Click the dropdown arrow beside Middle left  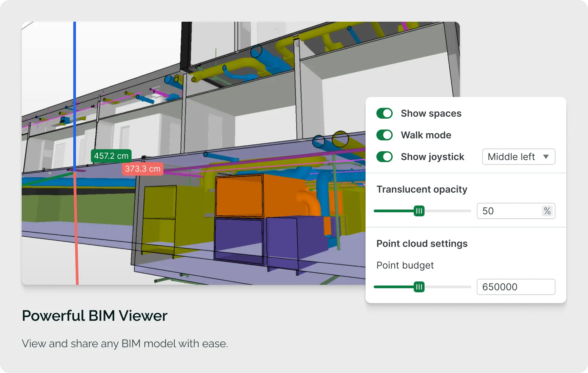[546, 157]
